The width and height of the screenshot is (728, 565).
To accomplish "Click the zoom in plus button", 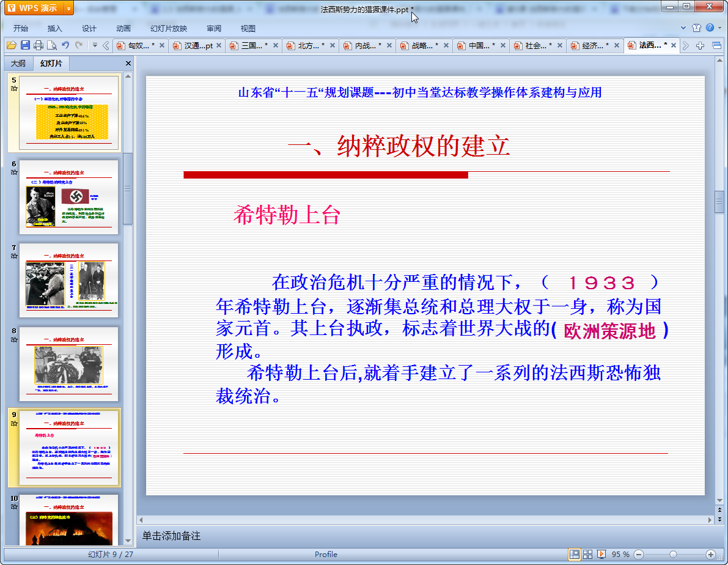I will click(710, 555).
